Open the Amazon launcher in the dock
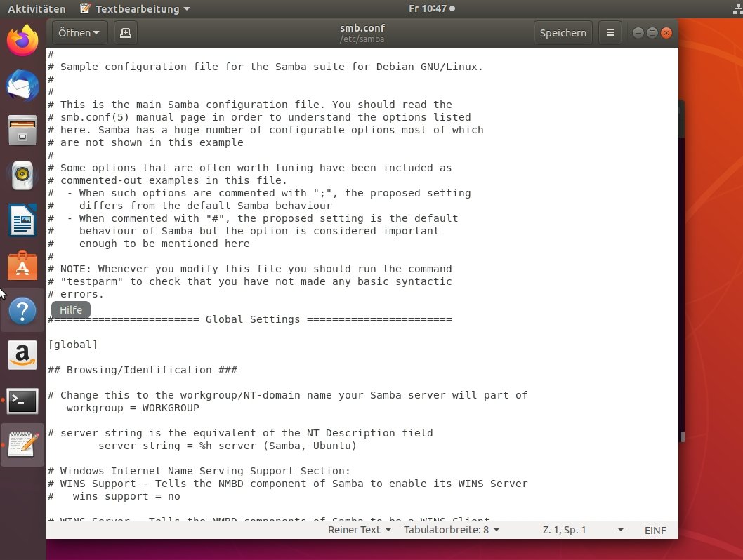This screenshot has width=743, height=560. [x=22, y=355]
